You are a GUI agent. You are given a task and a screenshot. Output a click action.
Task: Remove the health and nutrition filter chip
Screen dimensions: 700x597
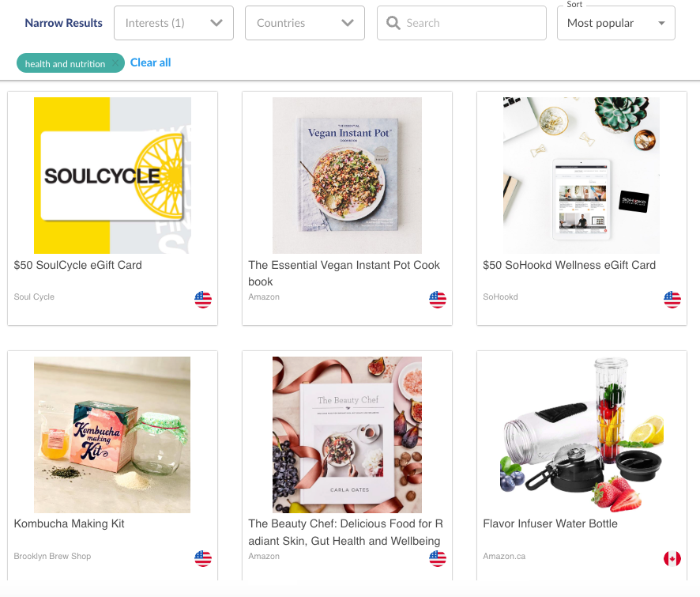coord(116,63)
